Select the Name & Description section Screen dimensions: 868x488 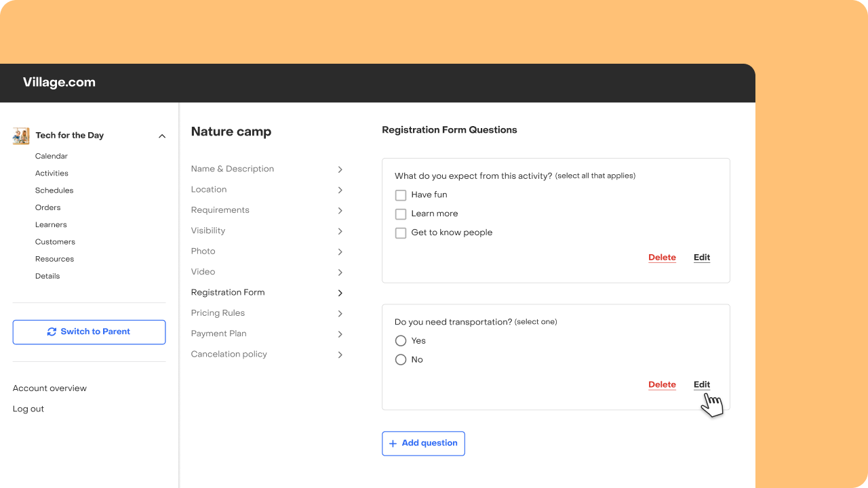coord(233,169)
